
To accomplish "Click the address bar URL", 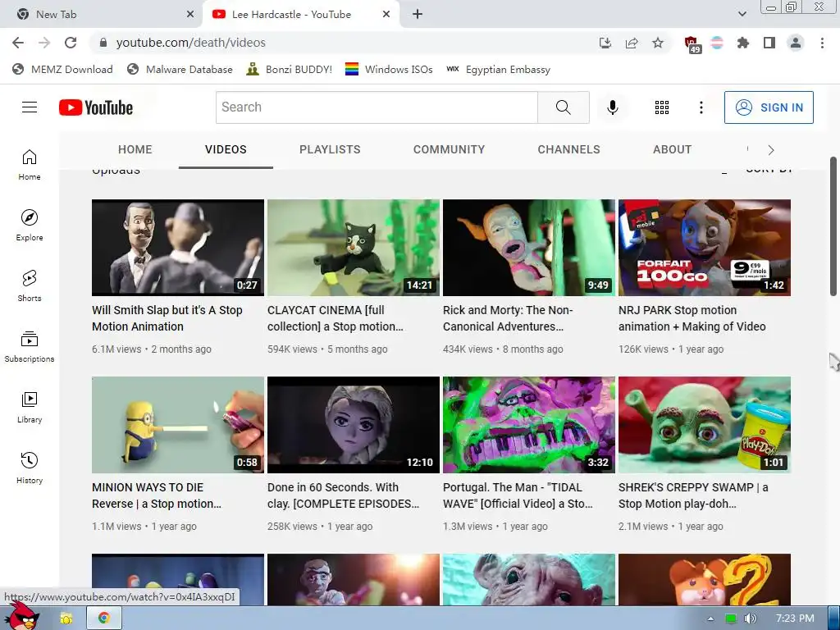I will (190, 43).
